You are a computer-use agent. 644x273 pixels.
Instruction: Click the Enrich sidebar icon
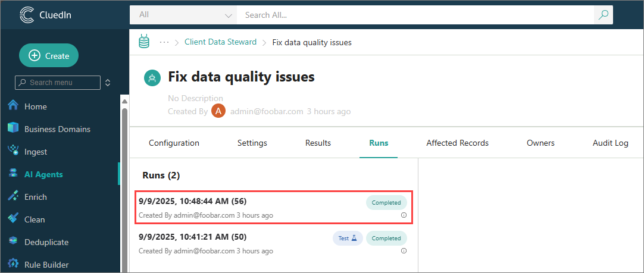pyautogui.click(x=13, y=196)
